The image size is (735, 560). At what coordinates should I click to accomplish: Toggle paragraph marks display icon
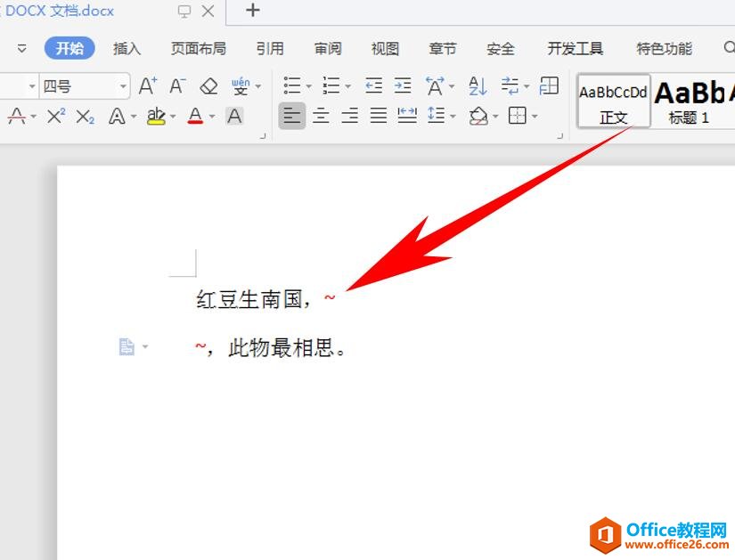pos(510,85)
